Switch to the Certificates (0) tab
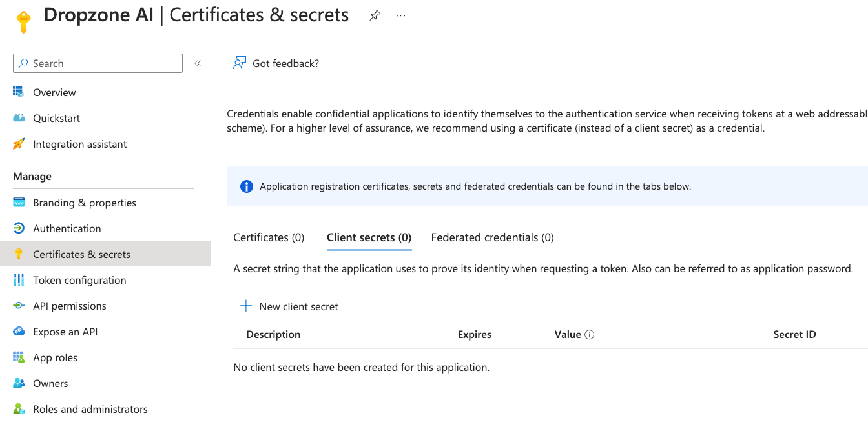868x429 pixels. 269,237
